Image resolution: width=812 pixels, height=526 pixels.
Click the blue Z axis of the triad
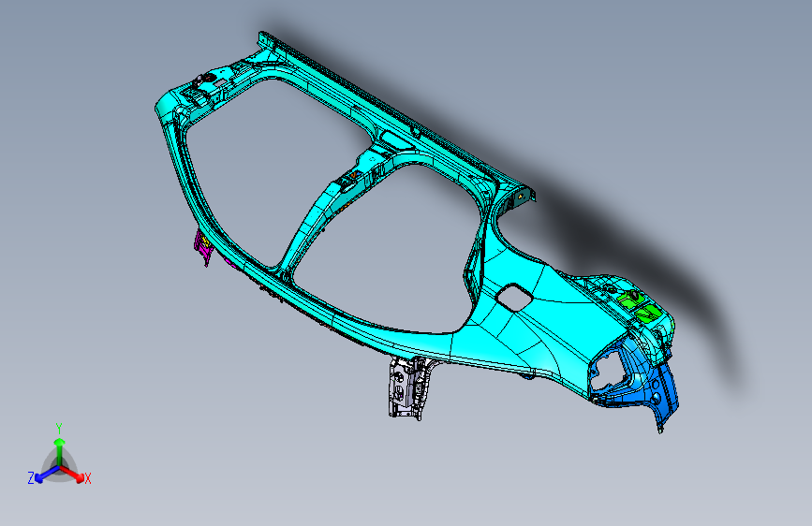point(46,475)
